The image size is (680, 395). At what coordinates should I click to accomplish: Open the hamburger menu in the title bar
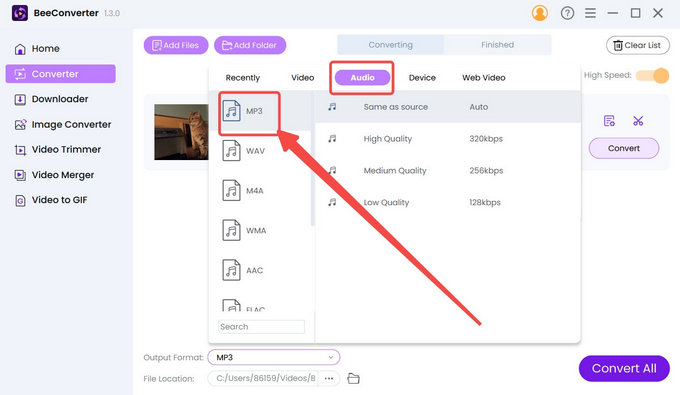pos(590,13)
